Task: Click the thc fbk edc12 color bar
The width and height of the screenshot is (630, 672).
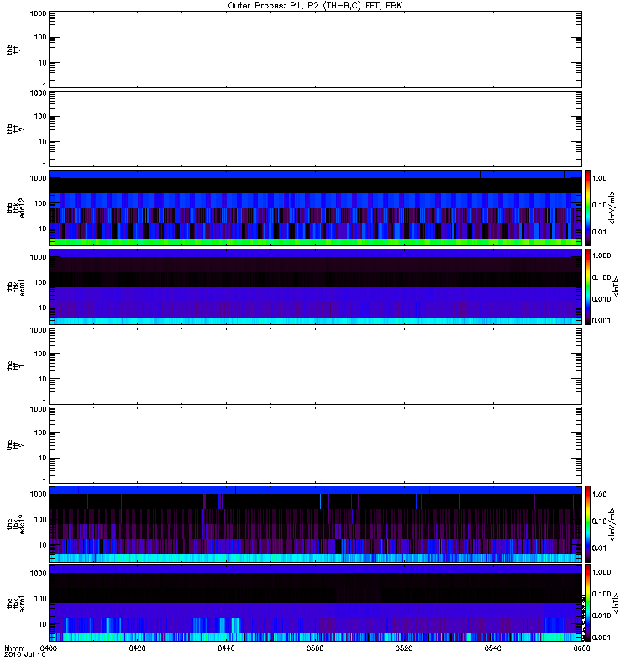Action: pos(588,524)
